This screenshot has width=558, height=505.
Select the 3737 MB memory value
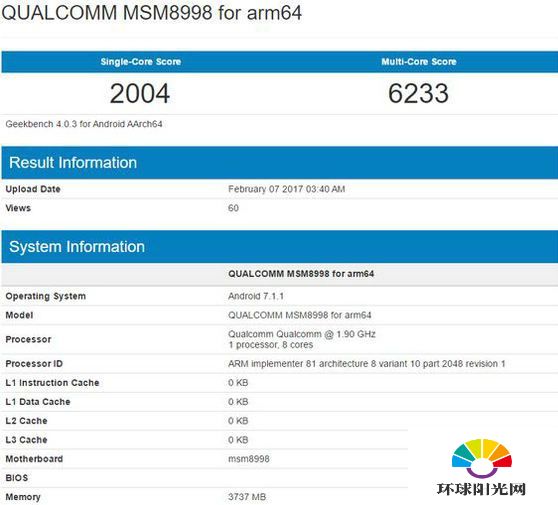(247, 497)
